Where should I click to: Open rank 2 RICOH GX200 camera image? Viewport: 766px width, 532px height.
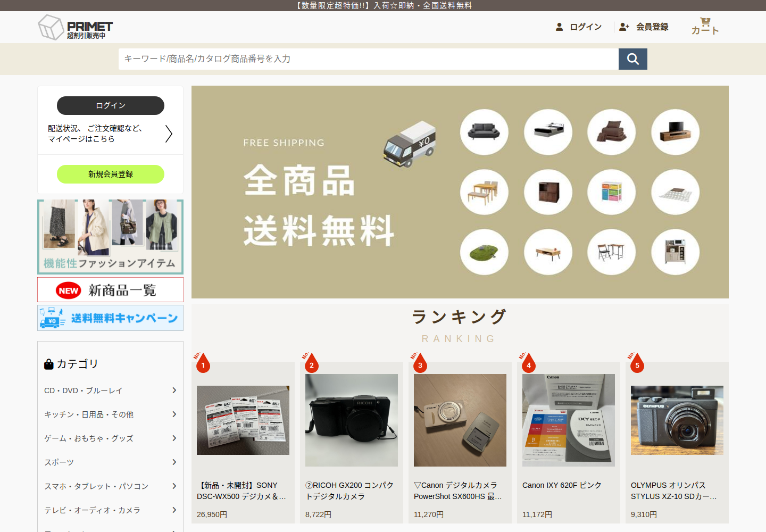(x=352, y=420)
